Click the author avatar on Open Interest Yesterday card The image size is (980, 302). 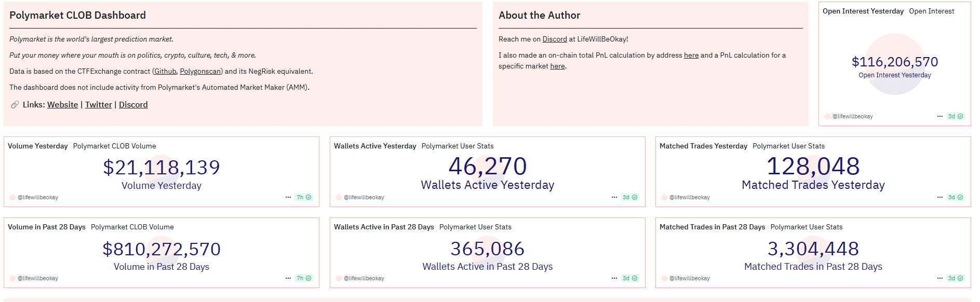[x=827, y=116]
